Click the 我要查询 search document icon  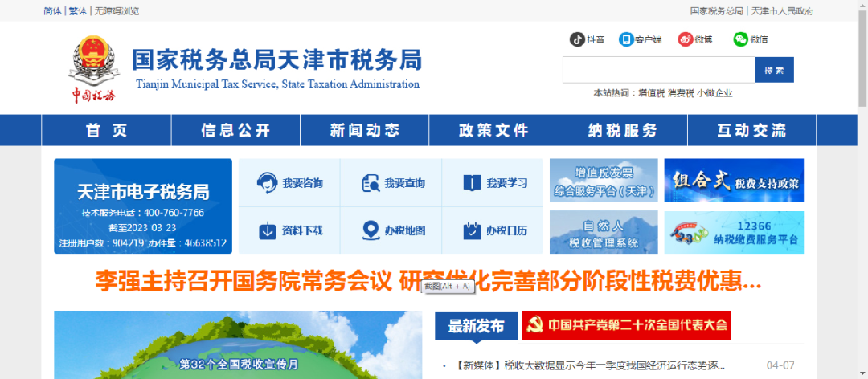[371, 183]
